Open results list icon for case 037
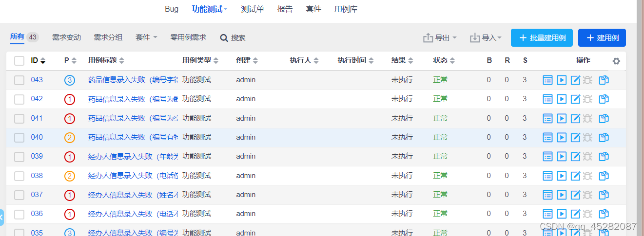This screenshot has width=644, height=236. (x=547, y=195)
